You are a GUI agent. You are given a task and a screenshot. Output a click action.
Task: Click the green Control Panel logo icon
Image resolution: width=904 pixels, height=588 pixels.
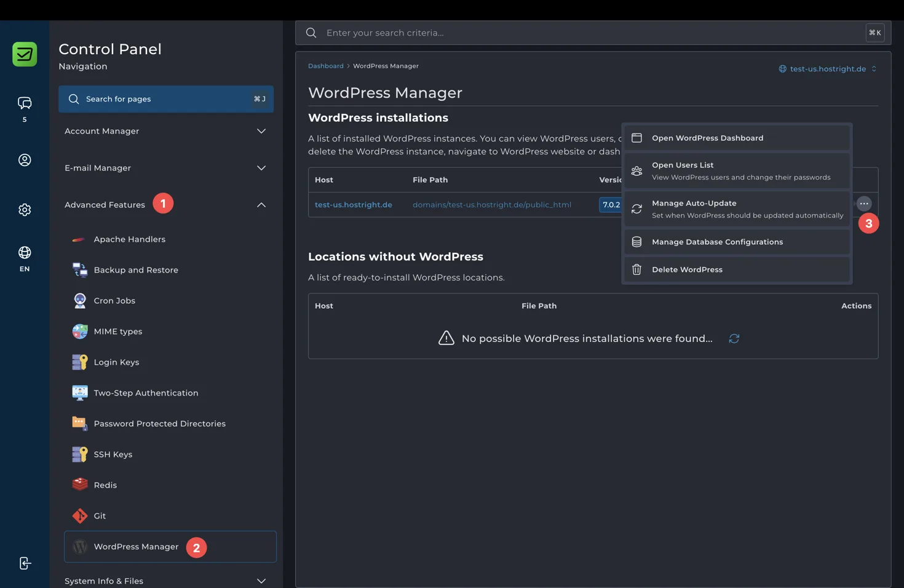point(25,54)
